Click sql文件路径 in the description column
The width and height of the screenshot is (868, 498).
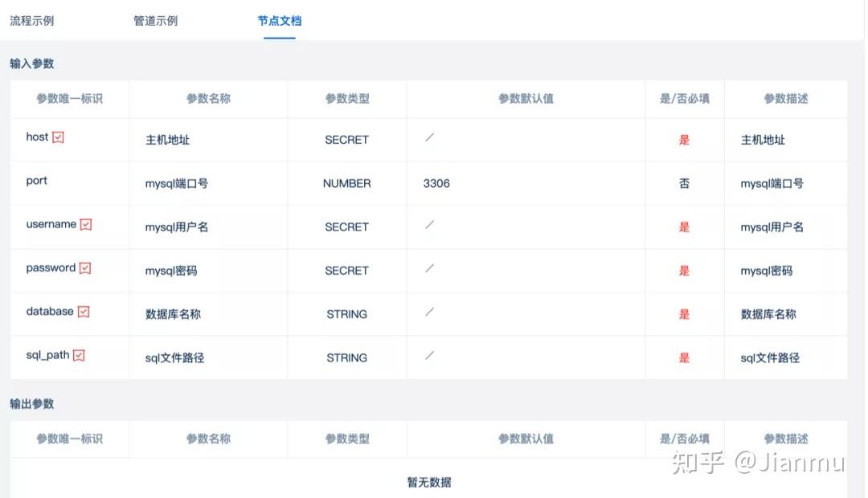[x=770, y=358]
